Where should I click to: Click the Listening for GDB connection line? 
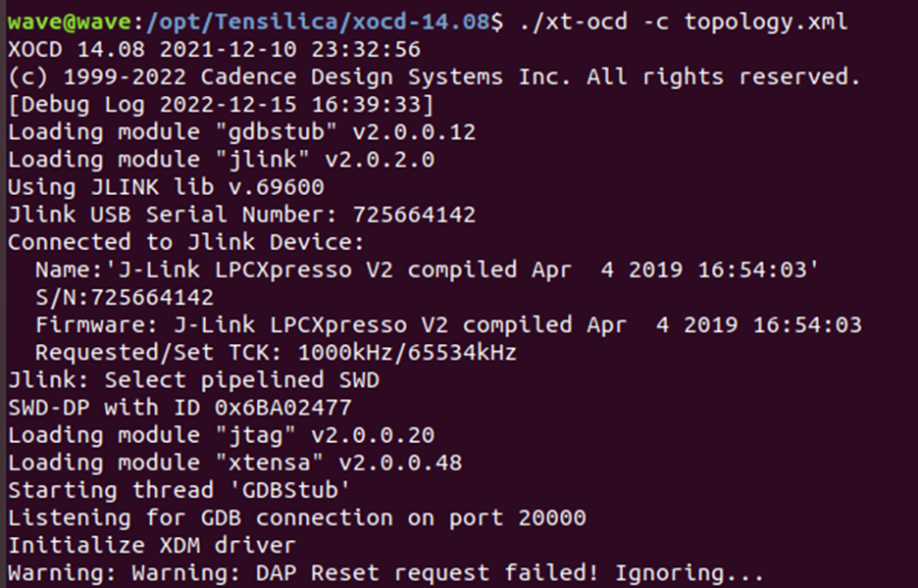[296, 517]
